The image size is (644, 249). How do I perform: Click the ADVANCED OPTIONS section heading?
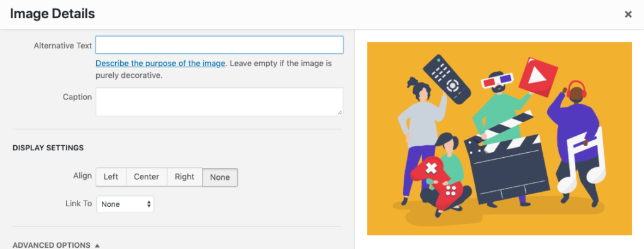pyautogui.click(x=52, y=245)
